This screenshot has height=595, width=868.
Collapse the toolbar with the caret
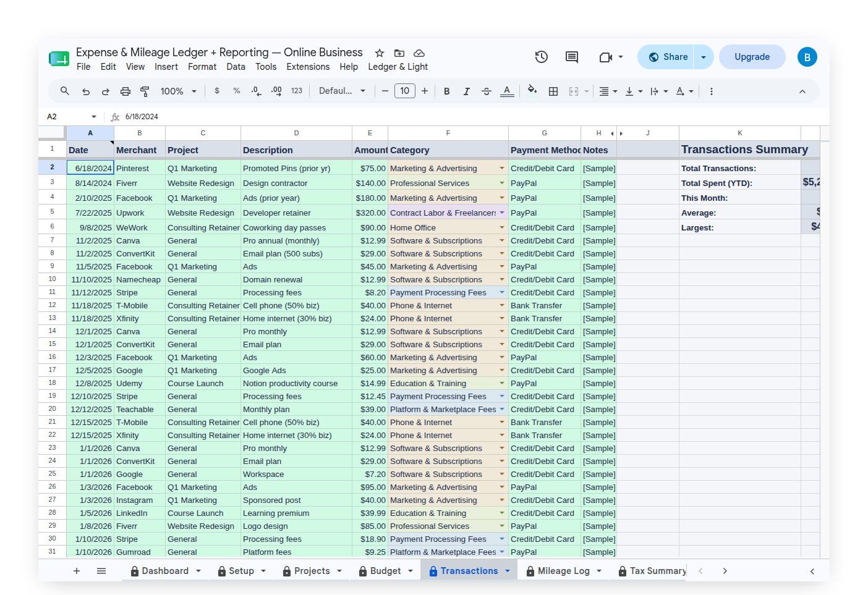[x=802, y=91]
